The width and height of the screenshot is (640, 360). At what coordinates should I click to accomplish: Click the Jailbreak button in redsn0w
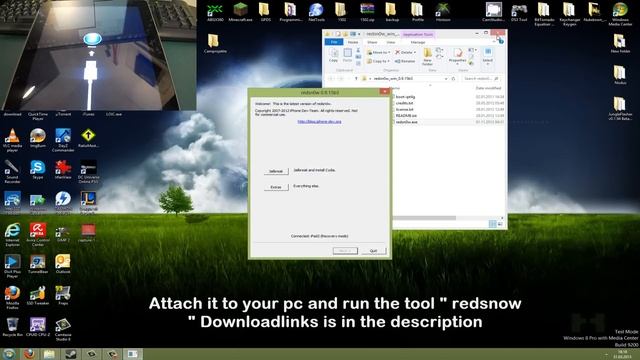pos(276,171)
